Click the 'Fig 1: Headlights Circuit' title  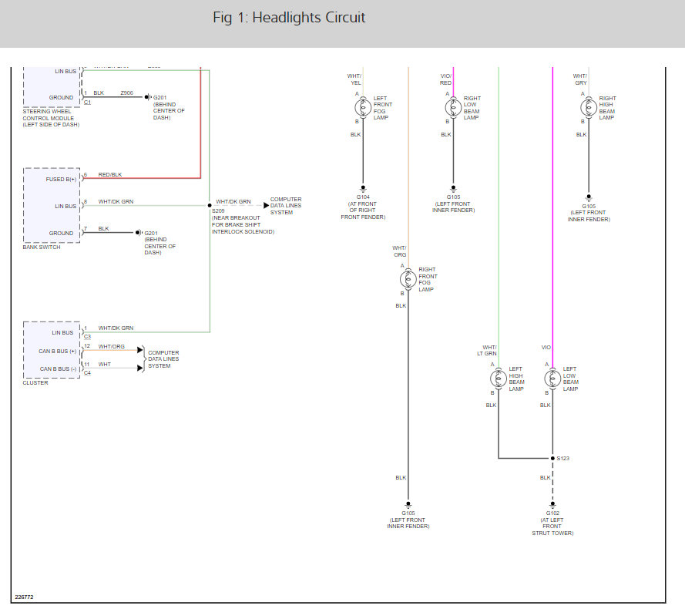(x=289, y=18)
